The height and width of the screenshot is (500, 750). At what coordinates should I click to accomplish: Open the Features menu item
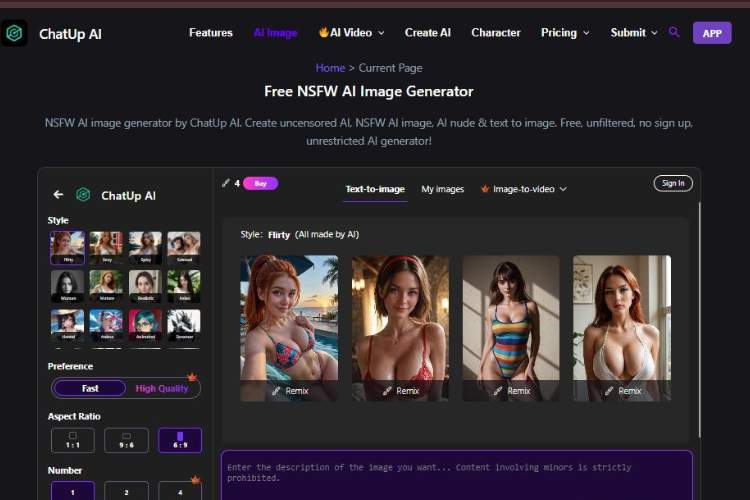[x=211, y=32]
